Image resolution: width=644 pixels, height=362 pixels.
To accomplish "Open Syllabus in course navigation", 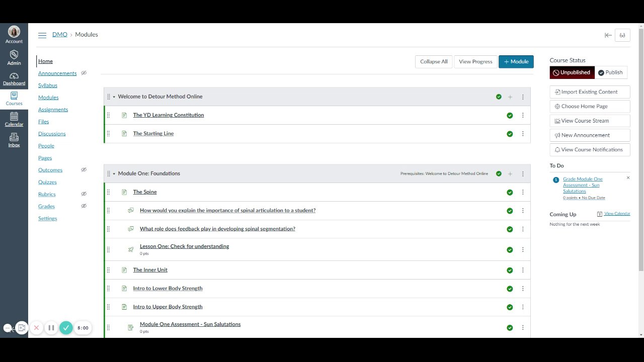I will pos(48,85).
